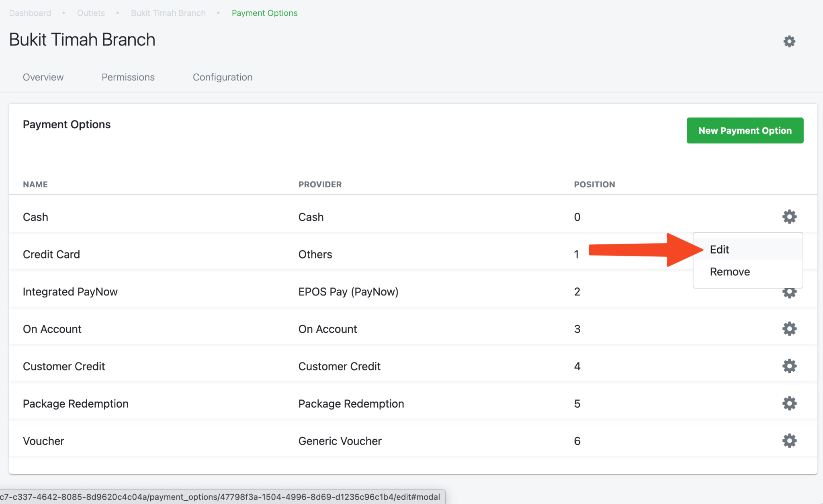
Task: Click Payment Options breadcrumb
Action: pyautogui.click(x=264, y=13)
